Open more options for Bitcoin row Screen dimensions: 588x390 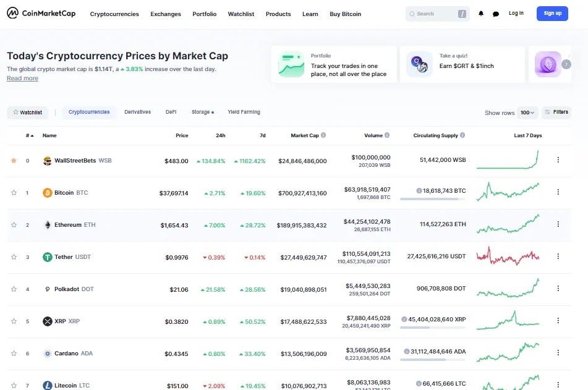558,192
